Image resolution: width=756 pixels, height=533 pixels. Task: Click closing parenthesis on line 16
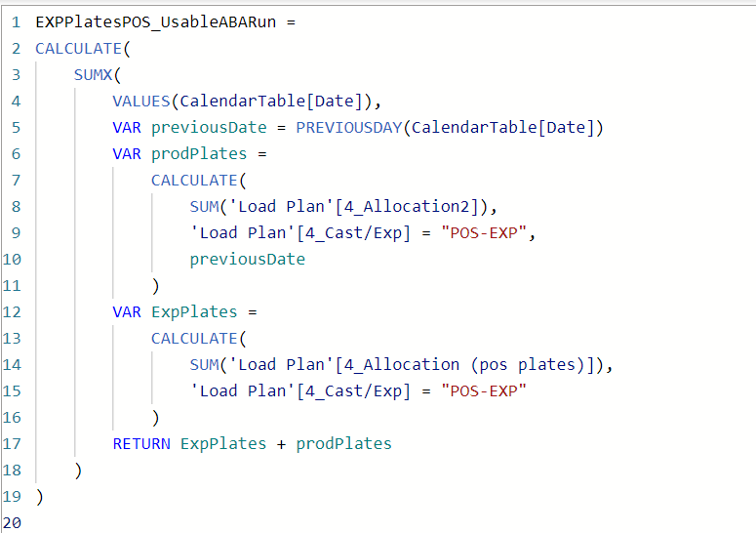[155, 418]
